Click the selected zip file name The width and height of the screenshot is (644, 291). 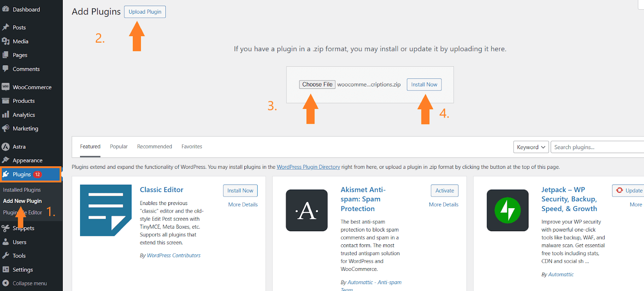(369, 84)
